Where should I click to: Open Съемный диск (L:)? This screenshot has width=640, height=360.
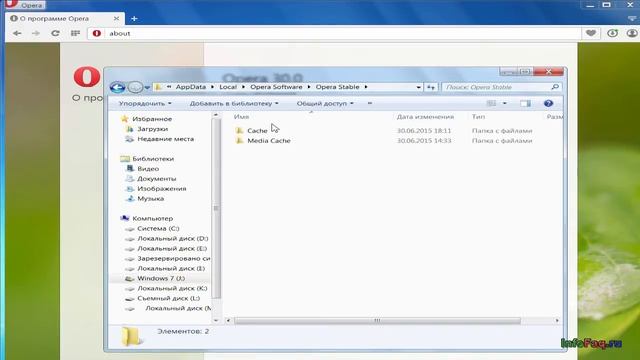click(168, 298)
